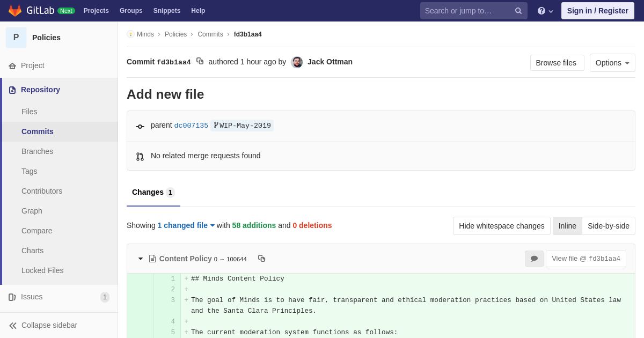Hide whitespace changes in diff
The image size is (644, 338).
(x=501, y=226)
